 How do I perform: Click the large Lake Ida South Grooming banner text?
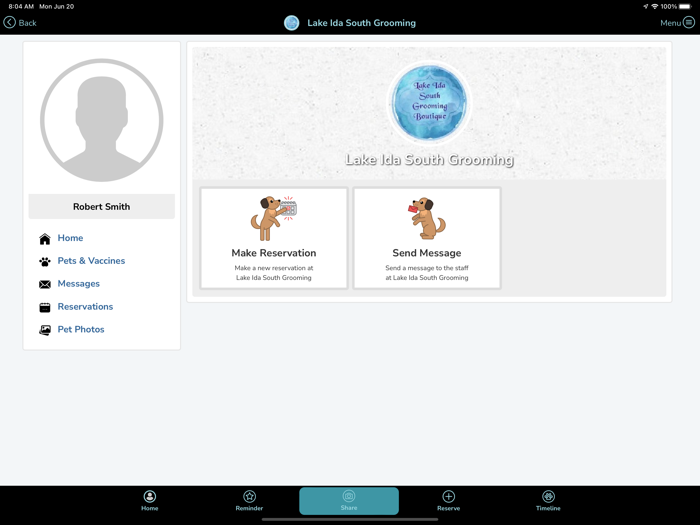(x=429, y=159)
